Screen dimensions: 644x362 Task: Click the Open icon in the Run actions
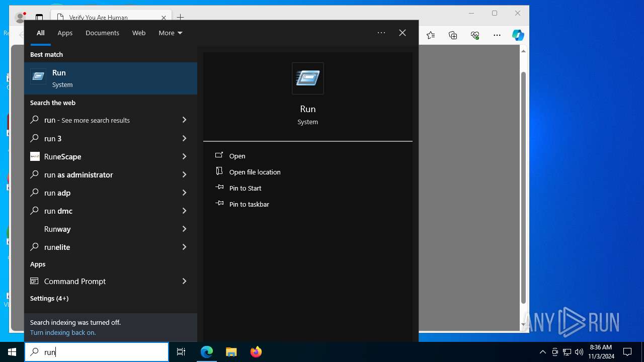219,155
